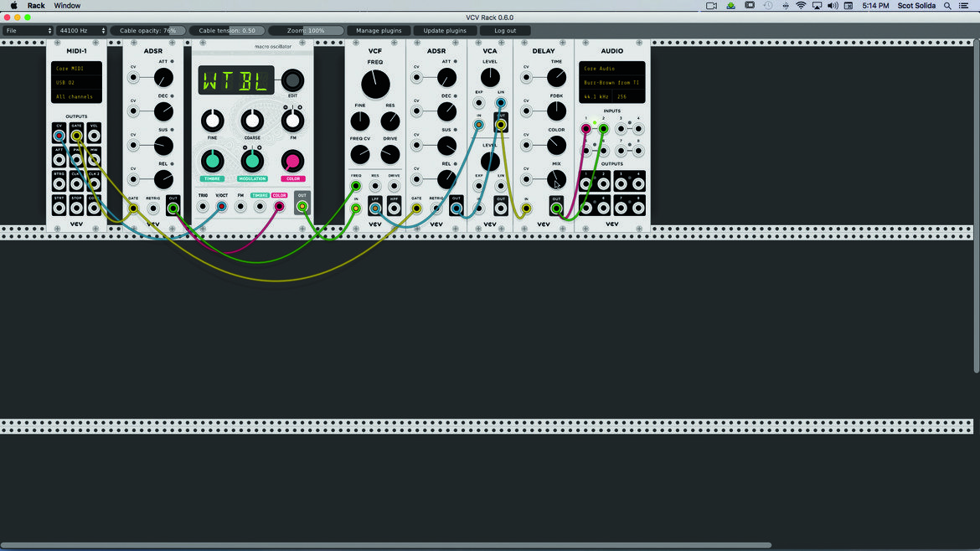Click the DELAY MIX knob

pos(556,179)
